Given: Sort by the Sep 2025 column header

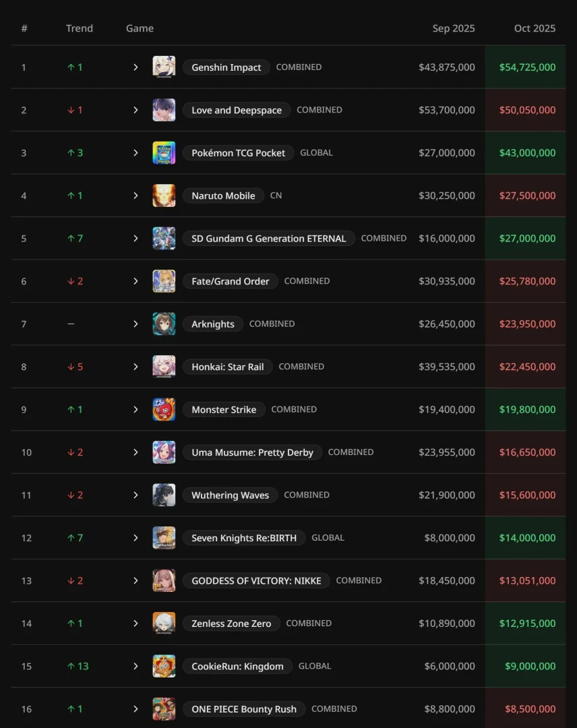Looking at the screenshot, I should point(454,28).
